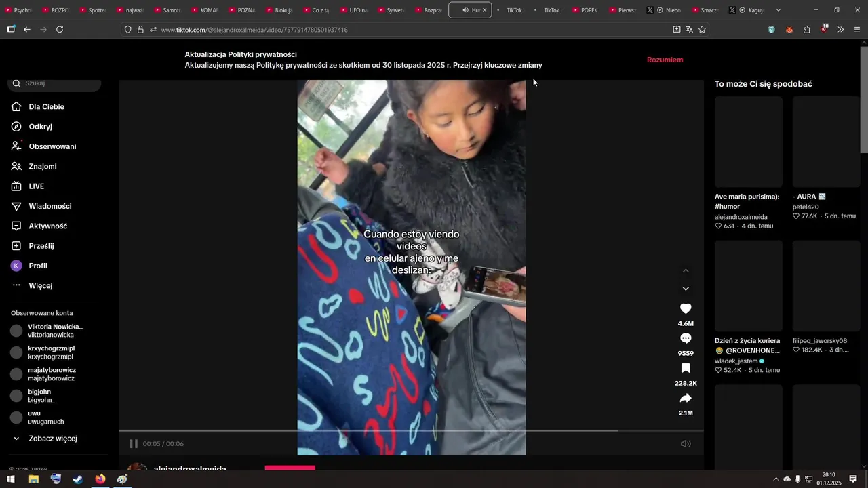
Task: Click the tiktok.com address bar URL
Action: pos(254,30)
